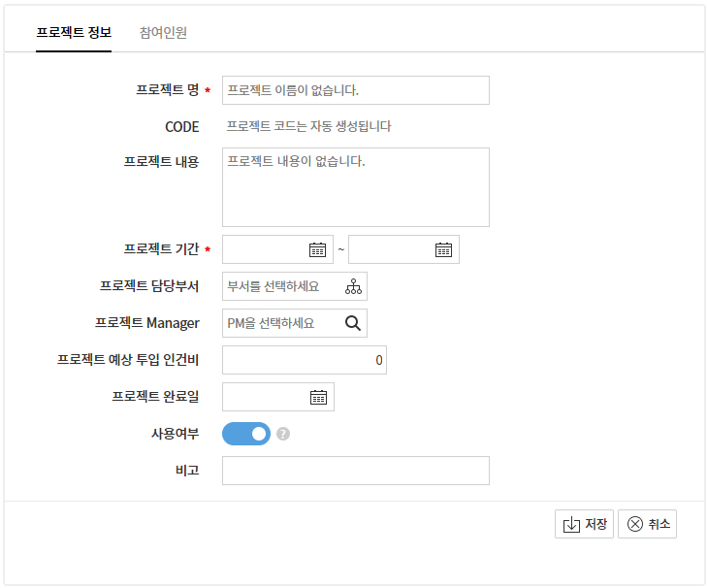Toggle the 사용여부 switch off
The width and height of the screenshot is (708, 588).
(x=246, y=434)
